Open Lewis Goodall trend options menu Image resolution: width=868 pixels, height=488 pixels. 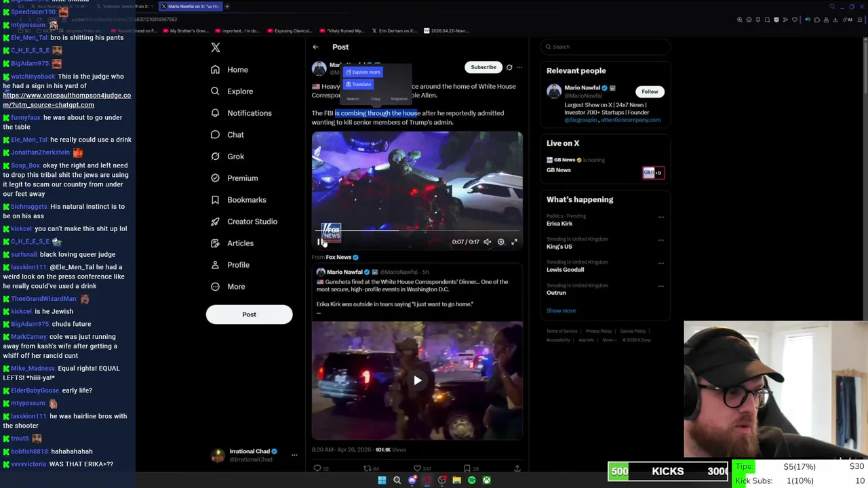click(661, 264)
